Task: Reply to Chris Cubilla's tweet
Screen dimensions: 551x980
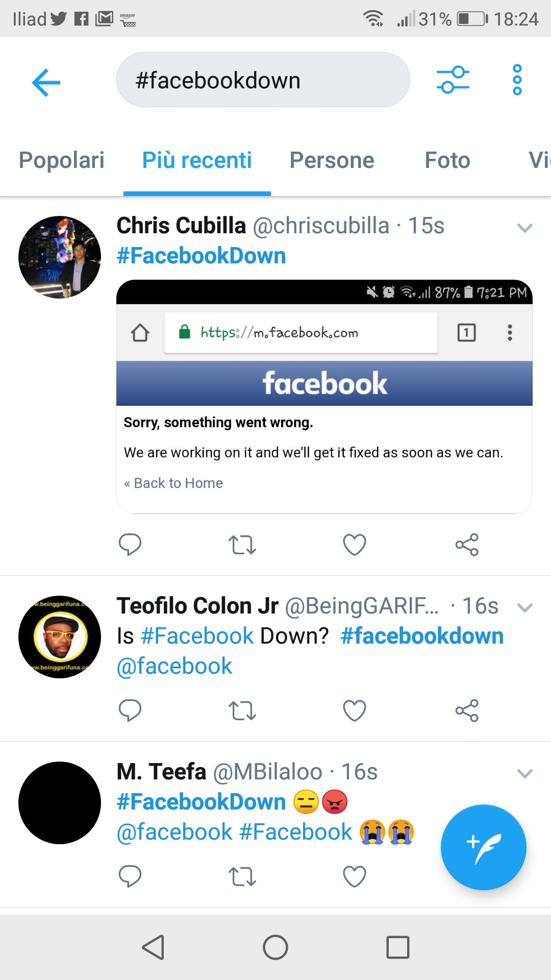Action: coord(130,545)
